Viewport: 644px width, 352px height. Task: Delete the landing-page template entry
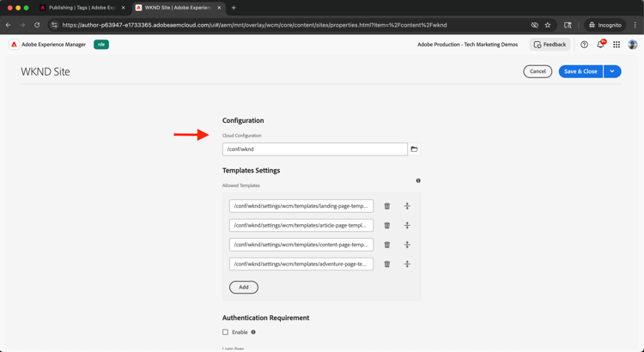tap(387, 206)
